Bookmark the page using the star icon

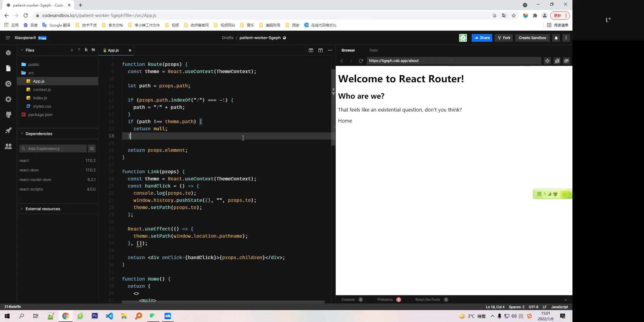coord(514,15)
